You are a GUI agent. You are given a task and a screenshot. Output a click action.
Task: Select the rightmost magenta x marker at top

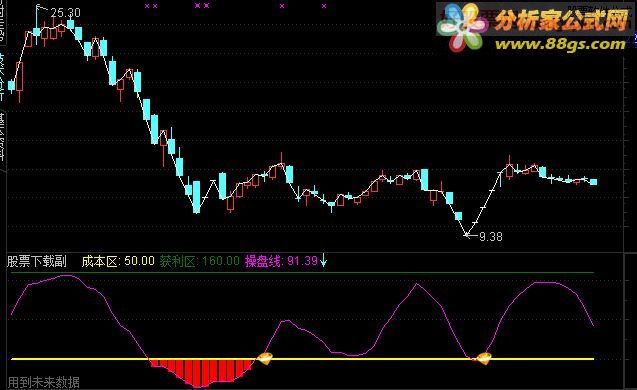(x=324, y=6)
